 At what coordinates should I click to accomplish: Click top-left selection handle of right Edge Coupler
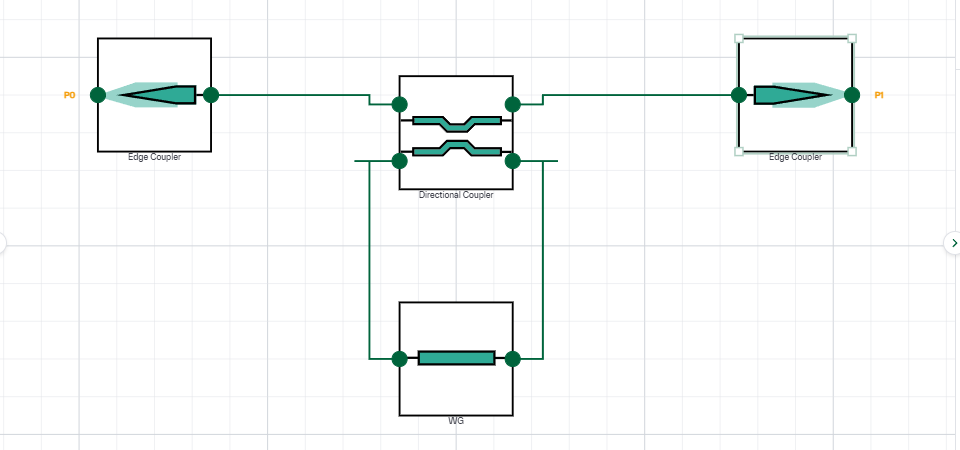pyautogui.click(x=739, y=39)
